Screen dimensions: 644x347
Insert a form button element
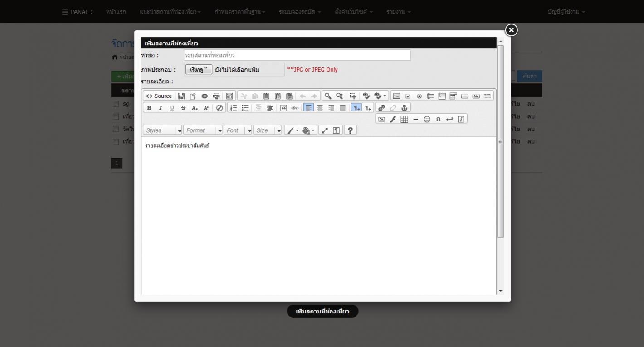point(465,96)
